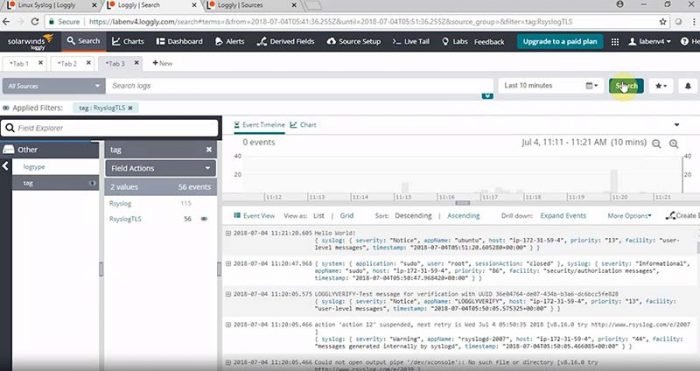This screenshot has height=371, width=700.
Task: Remove the tag:RsyslogTLS filter
Action: tap(130, 108)
